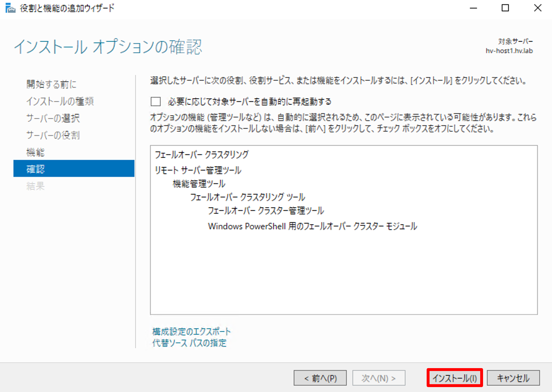
Task: Click the キャンセル button
Action: 513,378
